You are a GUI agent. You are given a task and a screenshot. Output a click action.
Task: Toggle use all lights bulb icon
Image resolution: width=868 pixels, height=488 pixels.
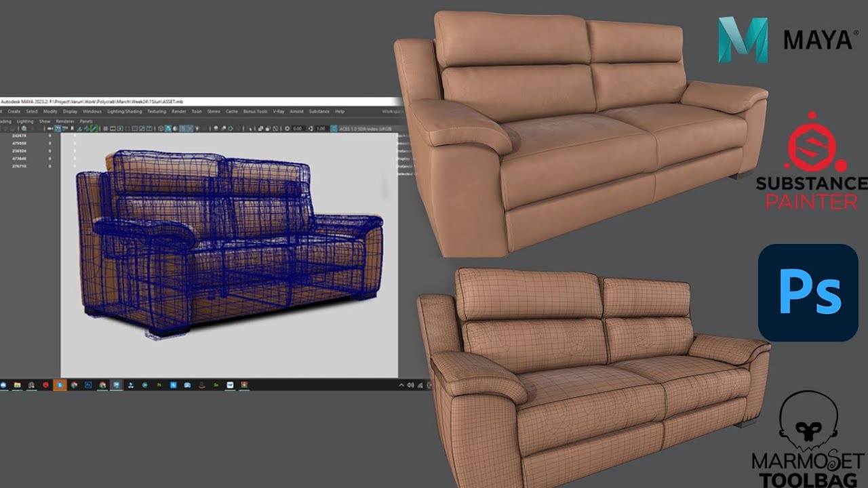197,128
